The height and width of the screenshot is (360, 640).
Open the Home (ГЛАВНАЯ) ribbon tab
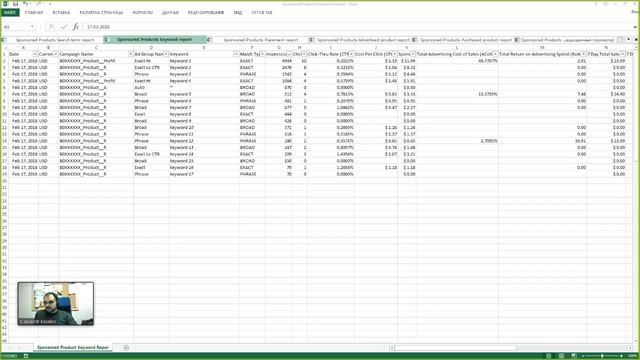tap(34, 13)
